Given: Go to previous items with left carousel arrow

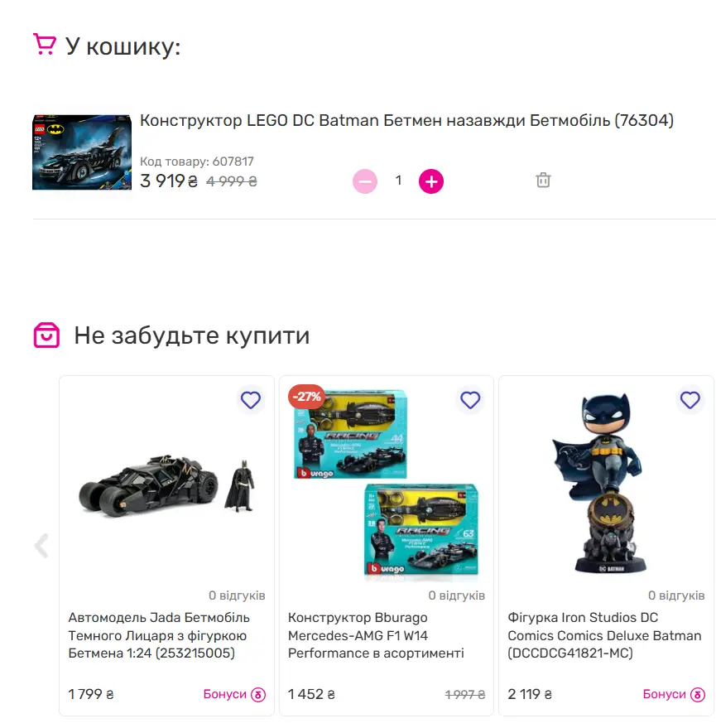Looking at the screenshot, I should click(x=41, y=546).
